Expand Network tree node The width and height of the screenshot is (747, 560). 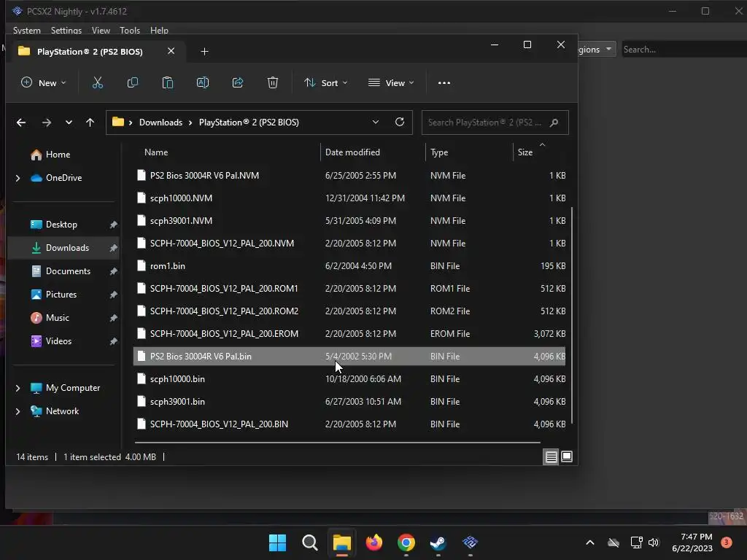[18, 411]
